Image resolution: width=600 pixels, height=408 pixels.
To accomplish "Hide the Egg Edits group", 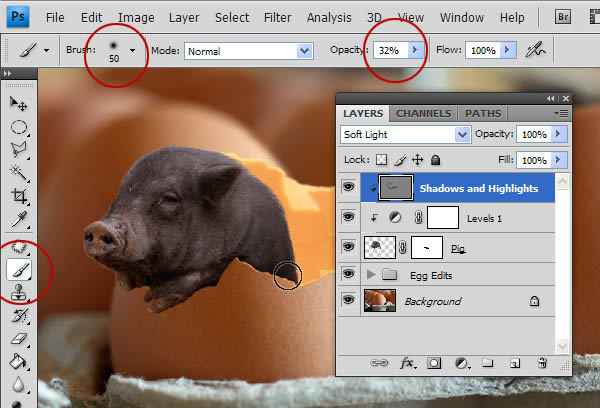I will click(348, 274).
